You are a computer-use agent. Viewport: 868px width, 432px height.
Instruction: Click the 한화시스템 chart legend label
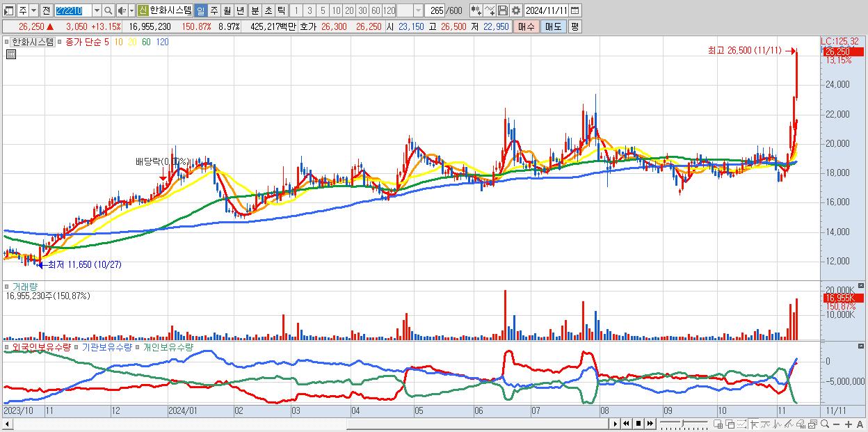point(33,42)
